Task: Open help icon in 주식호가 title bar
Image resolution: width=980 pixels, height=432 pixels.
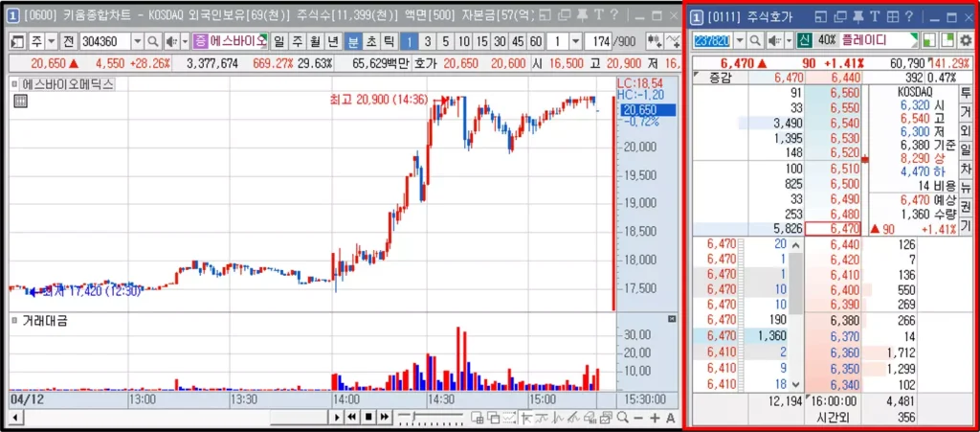Action: click(909, 17)
